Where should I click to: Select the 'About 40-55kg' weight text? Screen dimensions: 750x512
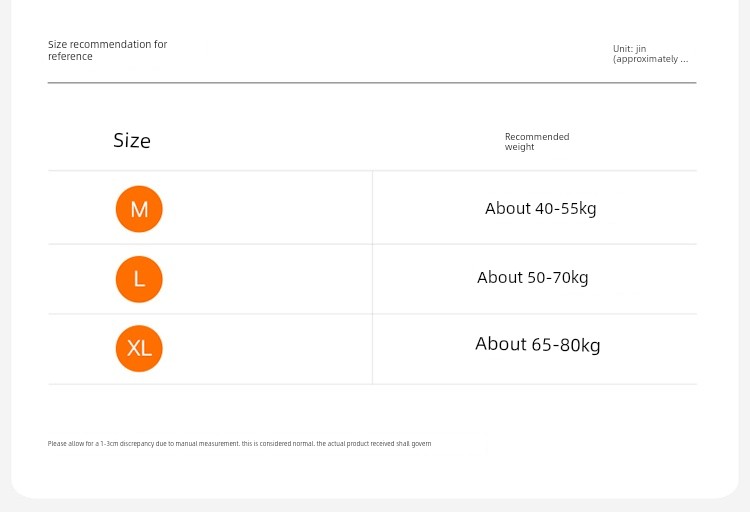coord(540,209)
